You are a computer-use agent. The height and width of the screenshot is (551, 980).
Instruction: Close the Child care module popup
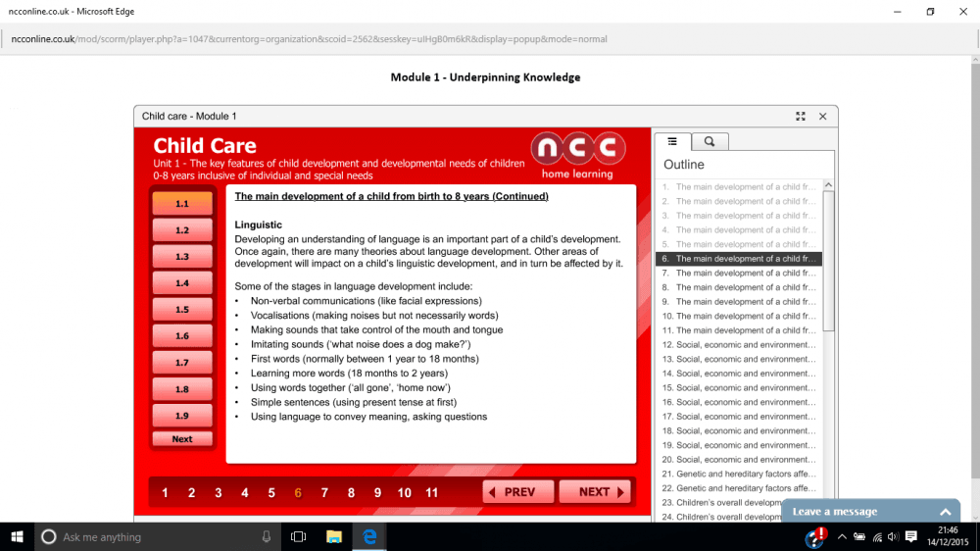coord(823,116)
